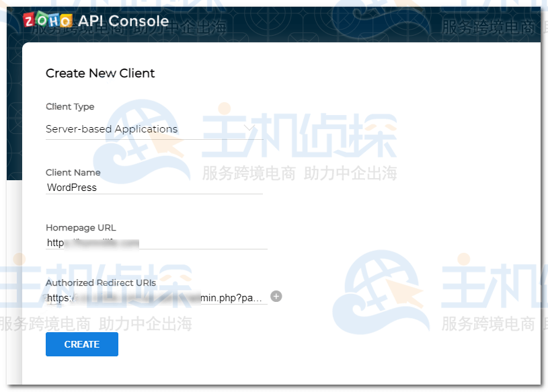548x392 pixels.
Task: Click the Create New Client heading
Action: (100, 73)
